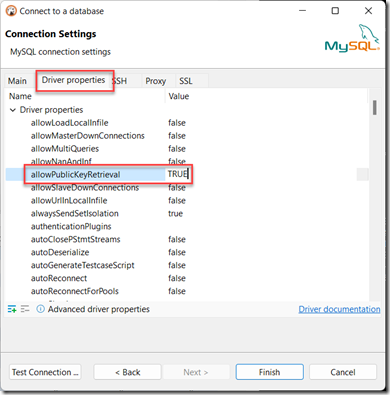Cancel the connection dialog
Image resolution: width=390 pixels, height=395 pixels.
click(343, 372)
